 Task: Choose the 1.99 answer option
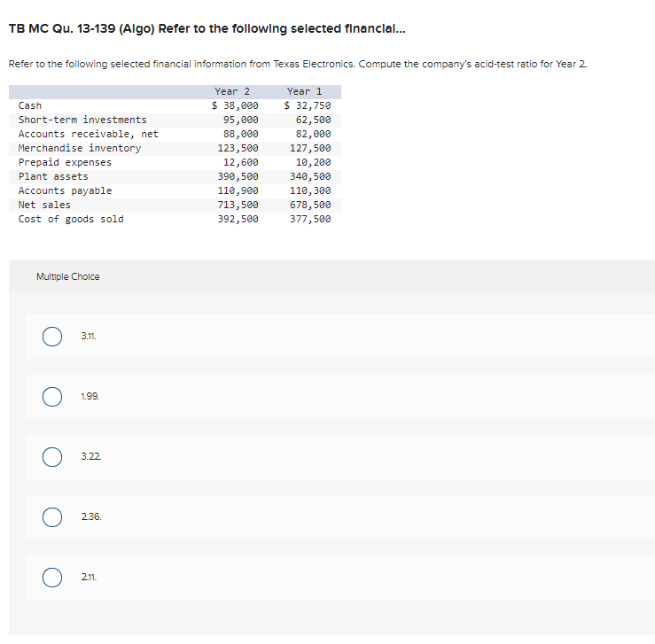pos(52,397)
